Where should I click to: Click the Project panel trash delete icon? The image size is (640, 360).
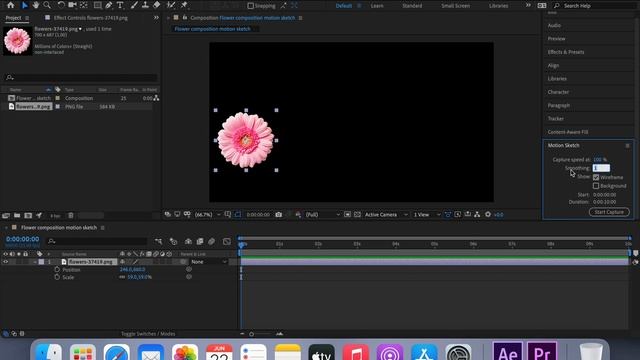(x=71, y=216)
